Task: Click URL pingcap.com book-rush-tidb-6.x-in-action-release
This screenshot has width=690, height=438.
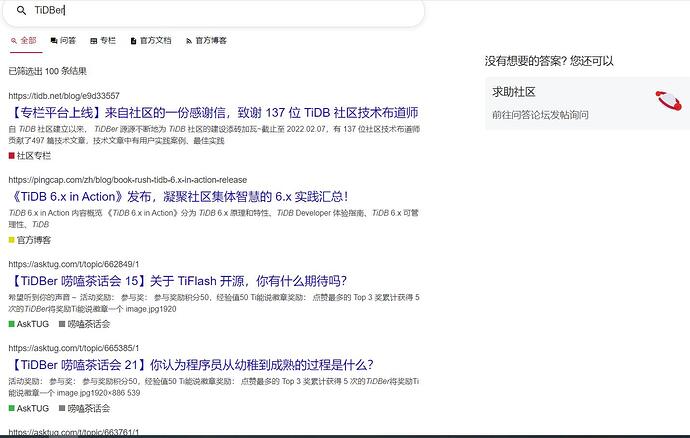Action: coord(128,180)
